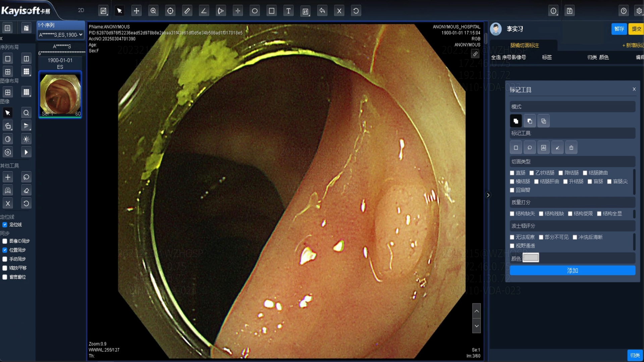
Task: Open the 2D layout dropdown icon
Action: pyautogui.click(x=103, y=11)
